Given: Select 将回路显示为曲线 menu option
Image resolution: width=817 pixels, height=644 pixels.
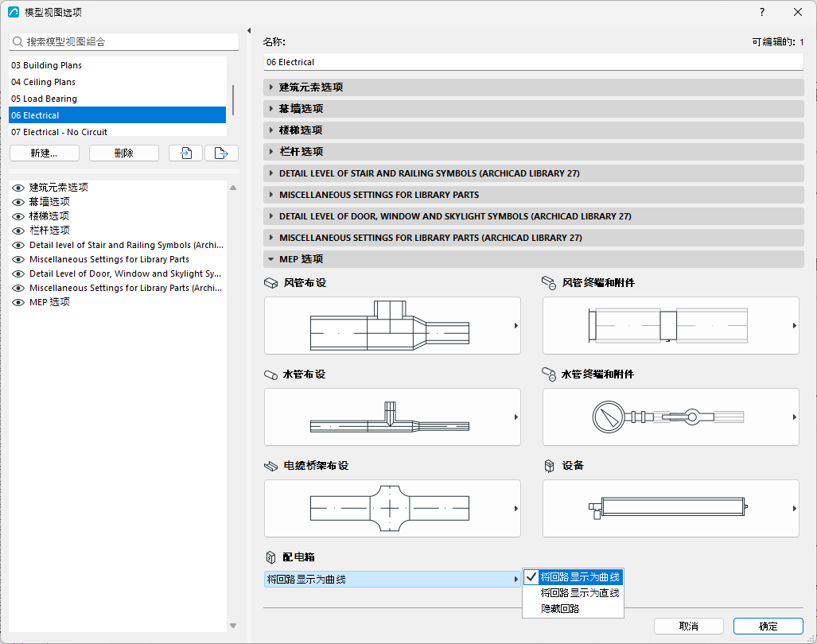Looking at the screenshot, I should [573, 577].
